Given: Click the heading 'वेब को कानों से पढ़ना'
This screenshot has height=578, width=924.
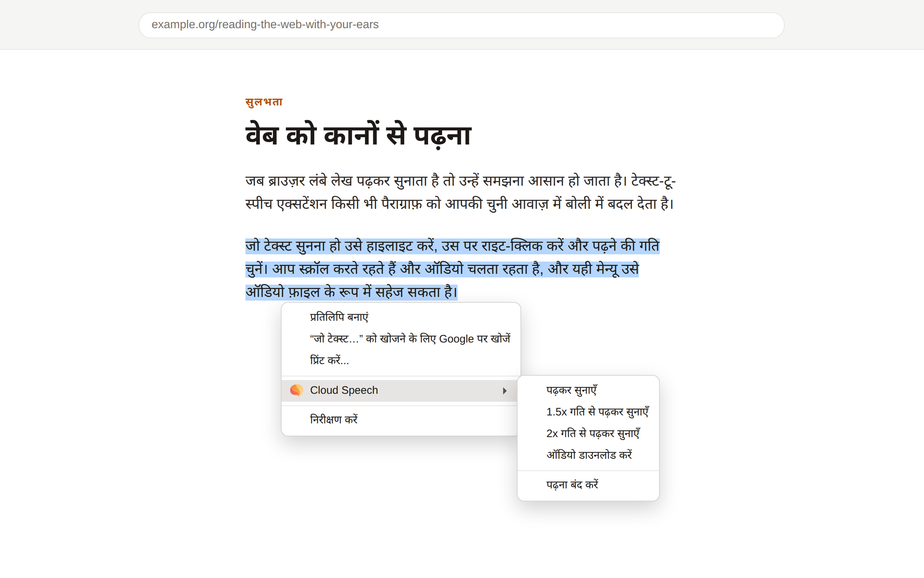Looking at the screenshot, I should [x=358, y=135].
